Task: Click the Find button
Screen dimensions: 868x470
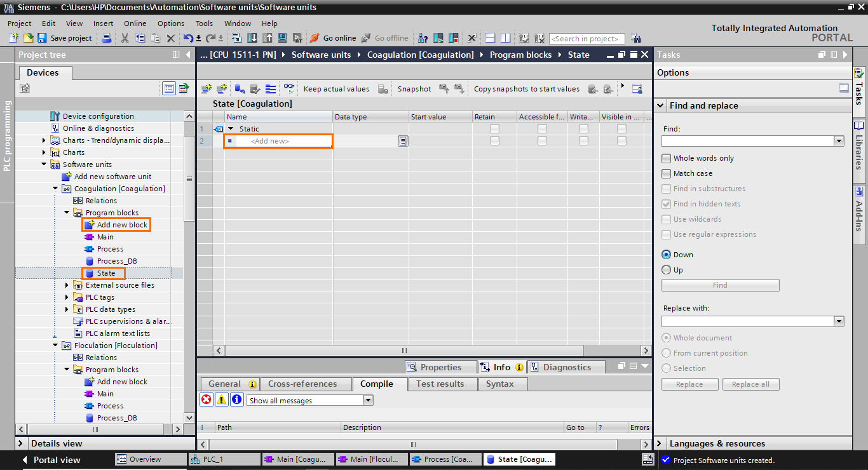Action: click(x=720, y=285)
